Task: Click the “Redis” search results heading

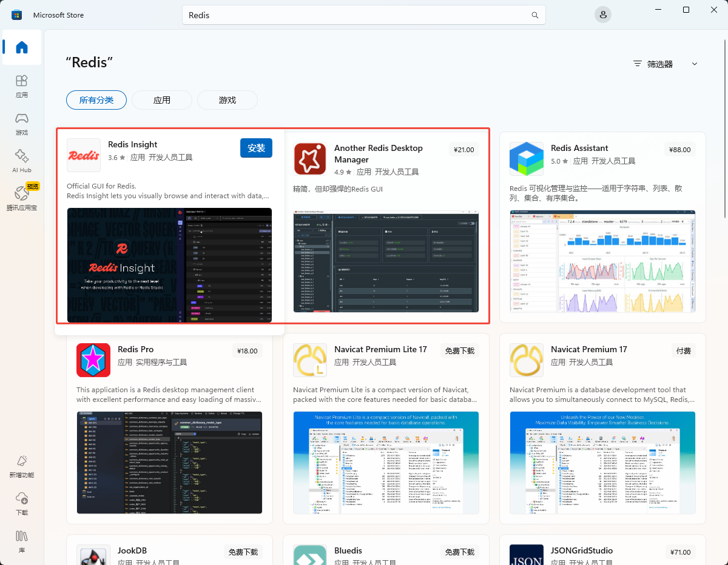Action: click(x=90, y=62)
